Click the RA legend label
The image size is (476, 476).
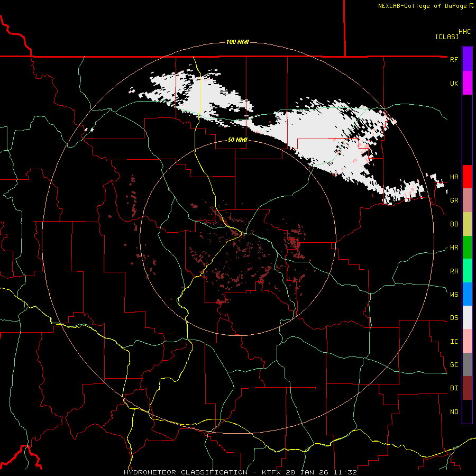pos(454,271)
